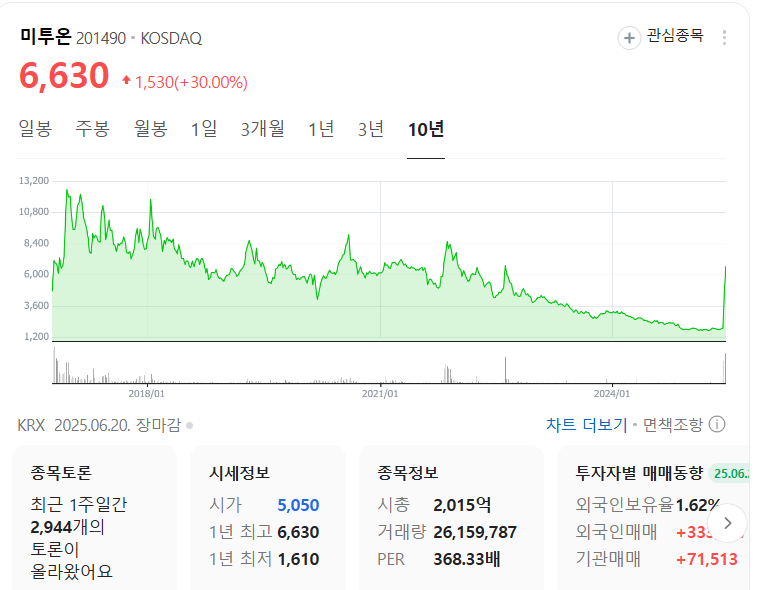Click the green price line chart area
This screenshot has height=590, width=782.
point(389,260)
